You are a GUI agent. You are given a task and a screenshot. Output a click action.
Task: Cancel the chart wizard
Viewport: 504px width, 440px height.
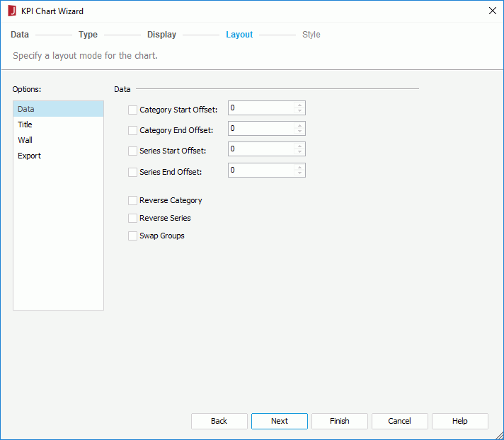[399, 421]
